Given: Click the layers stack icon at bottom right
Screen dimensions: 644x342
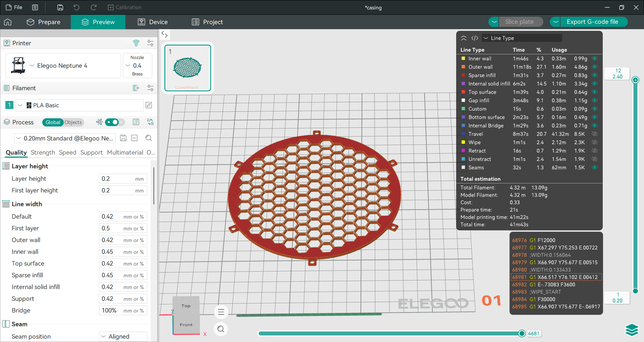Looking at the screenshot, I should (632, 330).
